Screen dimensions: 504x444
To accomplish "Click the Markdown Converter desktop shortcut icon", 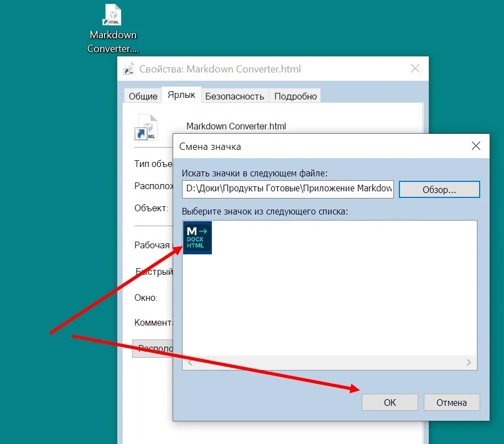I will click(x=113, y=15).
